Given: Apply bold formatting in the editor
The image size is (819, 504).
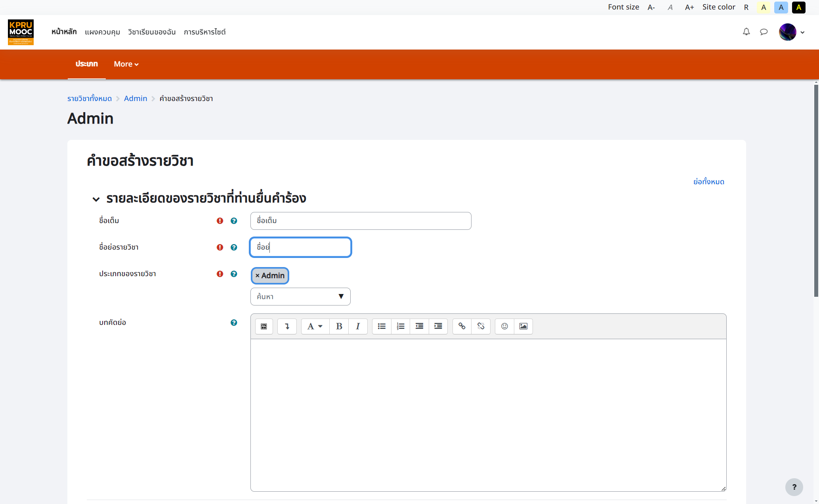Looking at the screenshot, I should click(x=339, y=326).
